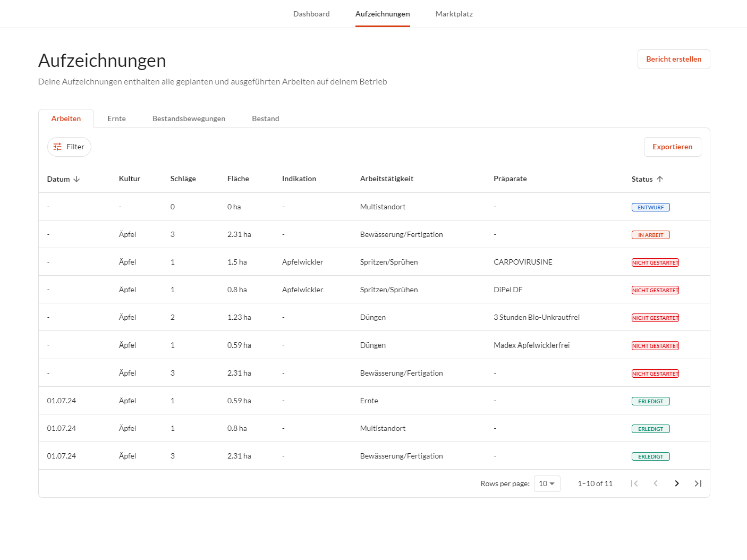
Task: Open the Bestandsbewegungen tab
Action: pos(189,118)
